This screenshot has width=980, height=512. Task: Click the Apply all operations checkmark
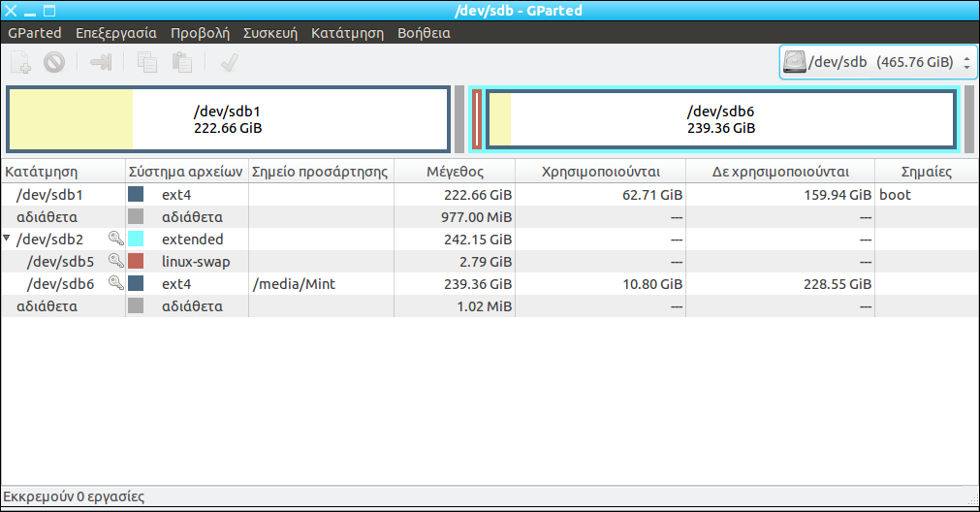[229, 63]
